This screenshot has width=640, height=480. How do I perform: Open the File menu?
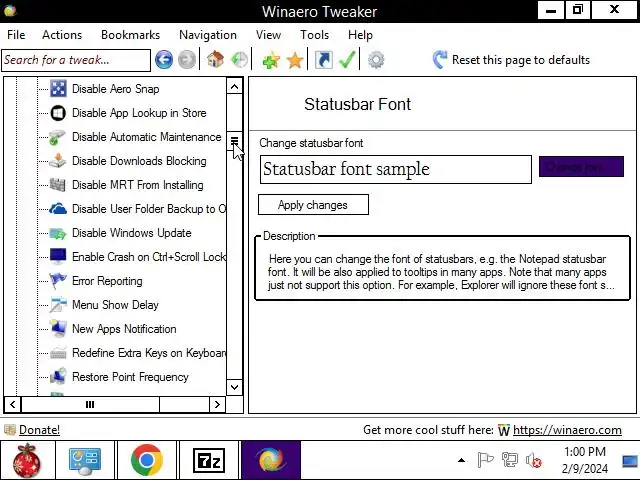click(16, 35)
